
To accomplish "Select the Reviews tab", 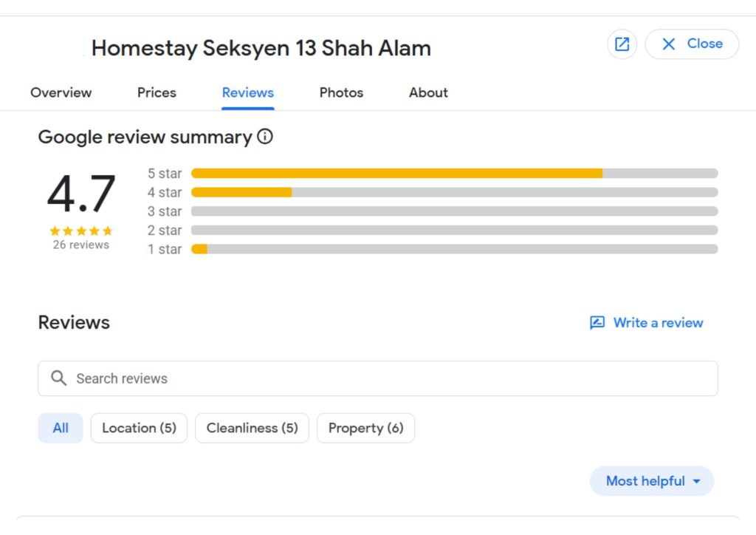I will point(248,92).
